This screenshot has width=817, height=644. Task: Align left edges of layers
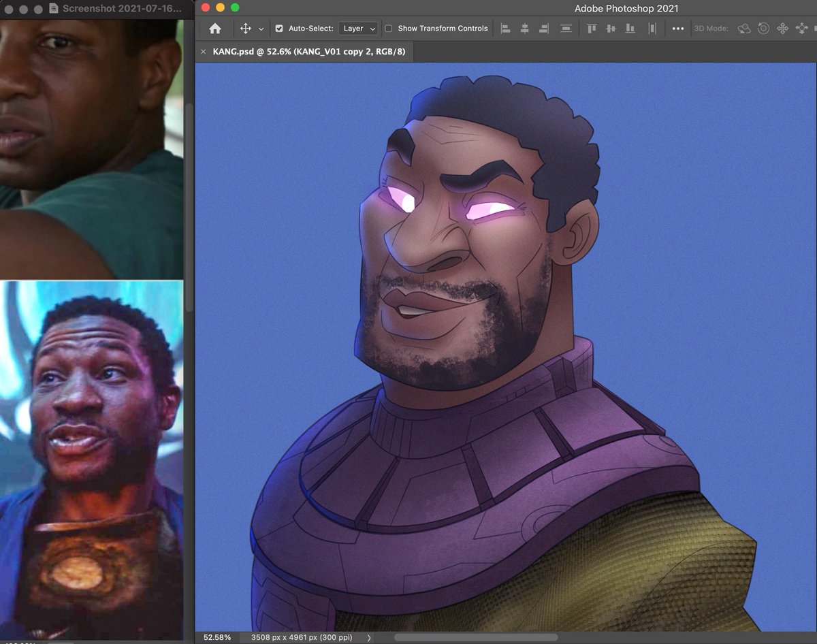(505, 29)
